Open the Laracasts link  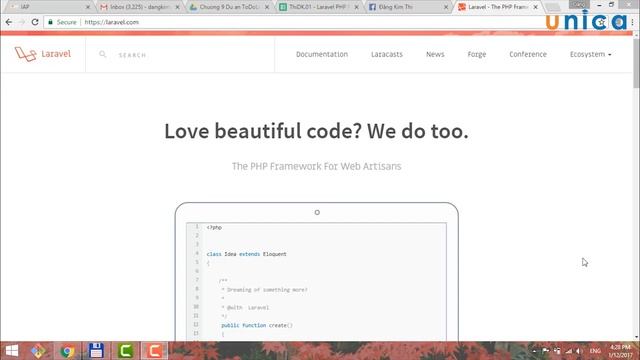387,54
